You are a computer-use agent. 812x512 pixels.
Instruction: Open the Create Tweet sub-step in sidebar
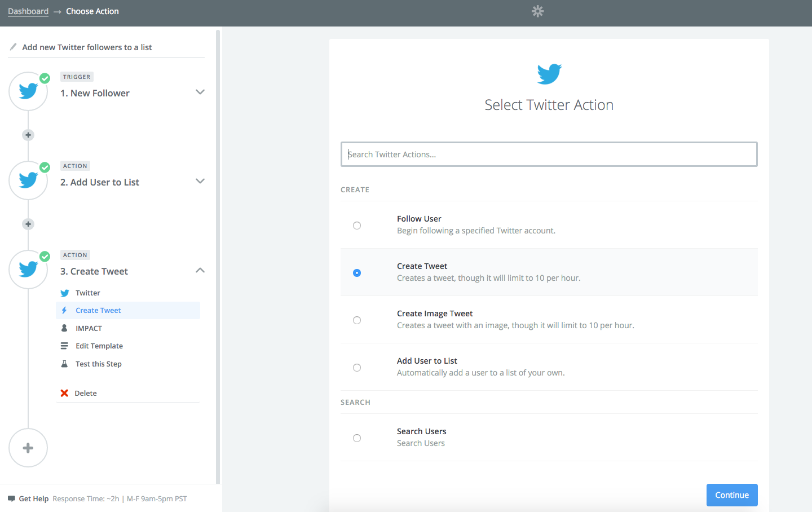(128, 311)
